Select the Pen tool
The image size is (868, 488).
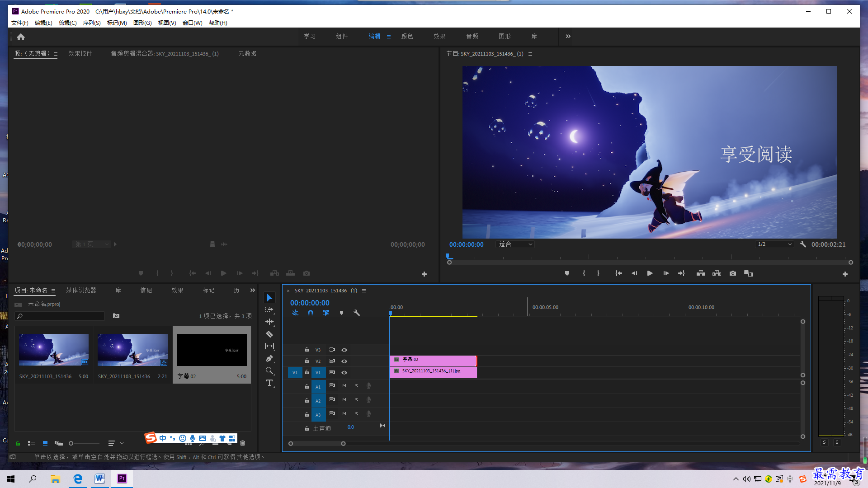(269, 358)
